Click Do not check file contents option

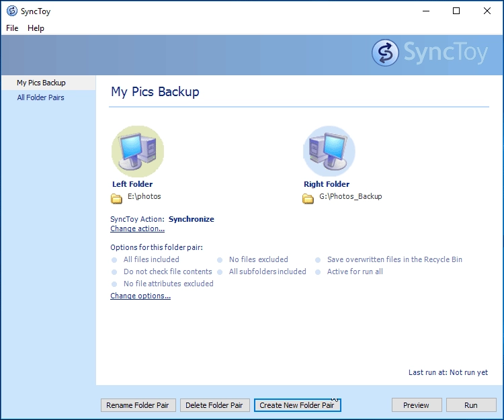coord(167,271)
